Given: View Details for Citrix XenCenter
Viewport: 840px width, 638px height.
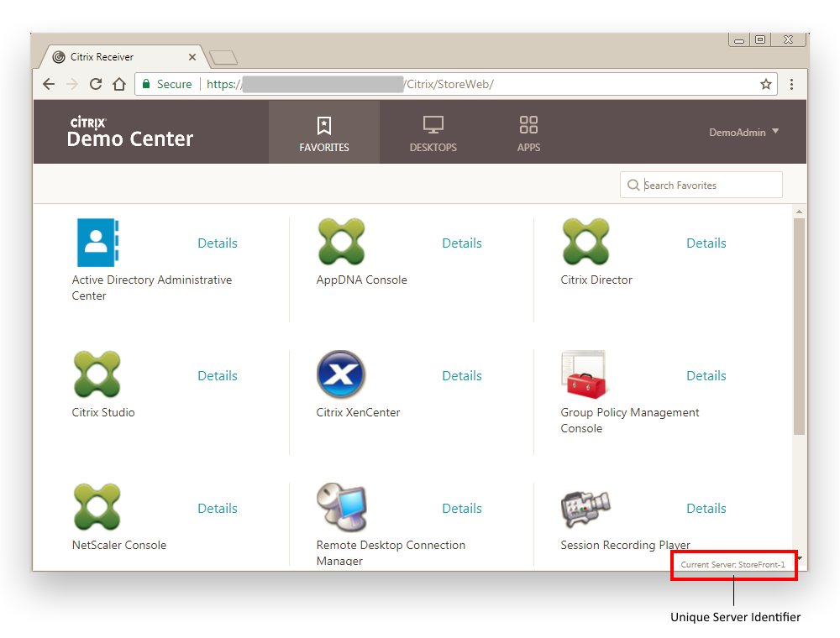Looking at the screenshot, I should point(462,376).
